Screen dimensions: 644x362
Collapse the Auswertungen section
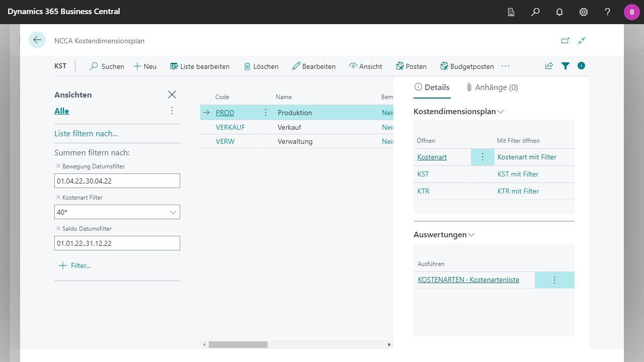[471, 235]
